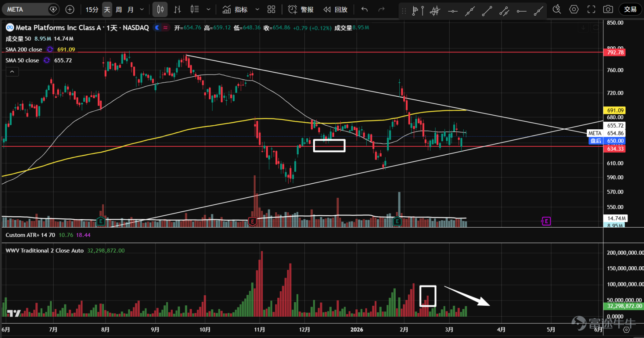Image resolution: width=644 pixels, height=338 pixels.
Task: Select the volume candles chart type icon
Action: tap(195, 9)
